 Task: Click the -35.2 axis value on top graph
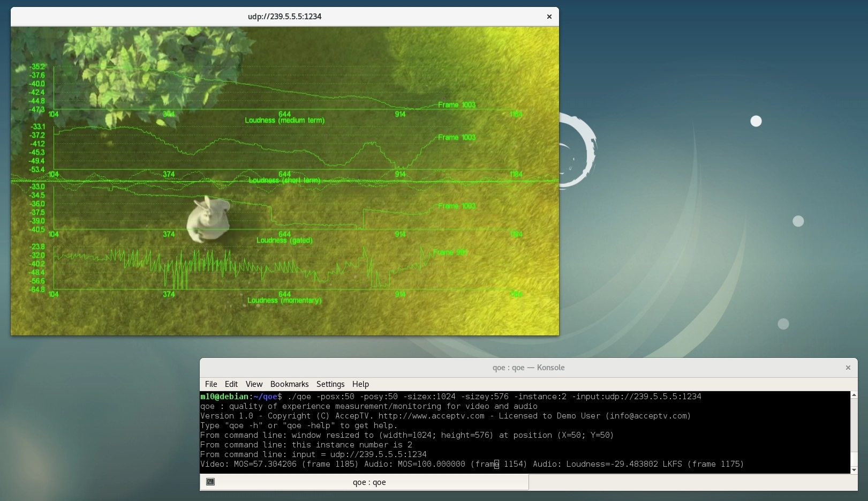37,67
